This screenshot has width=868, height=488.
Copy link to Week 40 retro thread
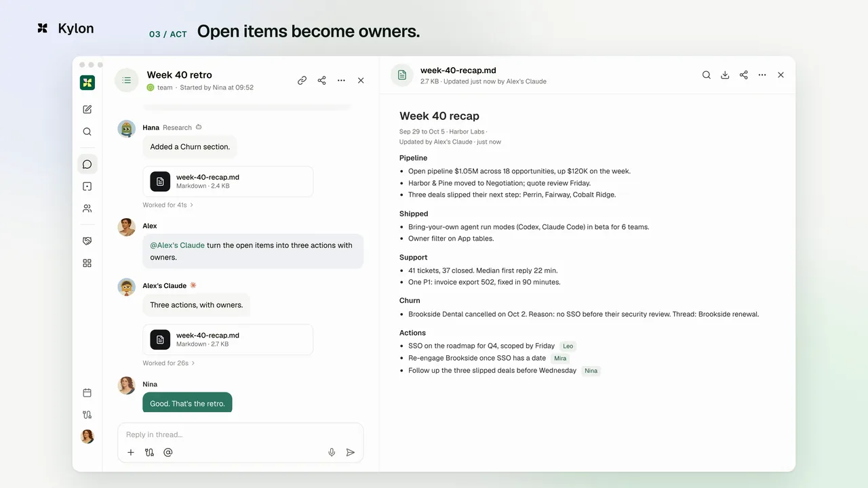pos(302,80)
